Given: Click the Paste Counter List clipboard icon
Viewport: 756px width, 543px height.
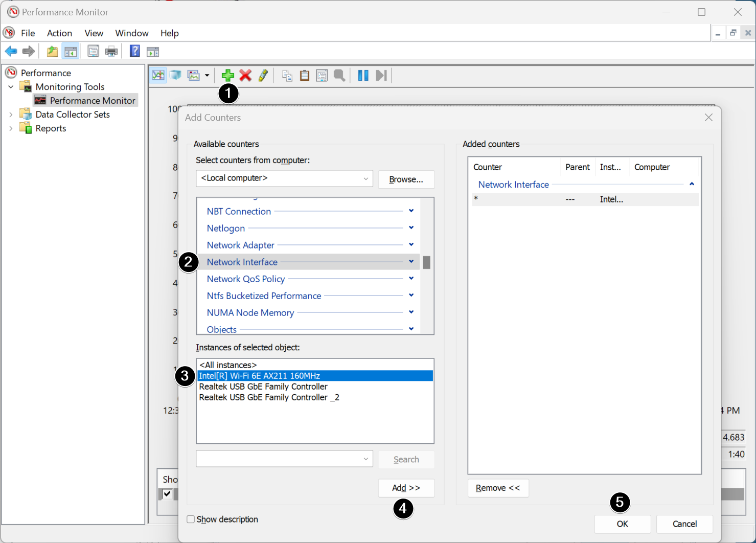Looking at the screenshot, I should point(305,76).
